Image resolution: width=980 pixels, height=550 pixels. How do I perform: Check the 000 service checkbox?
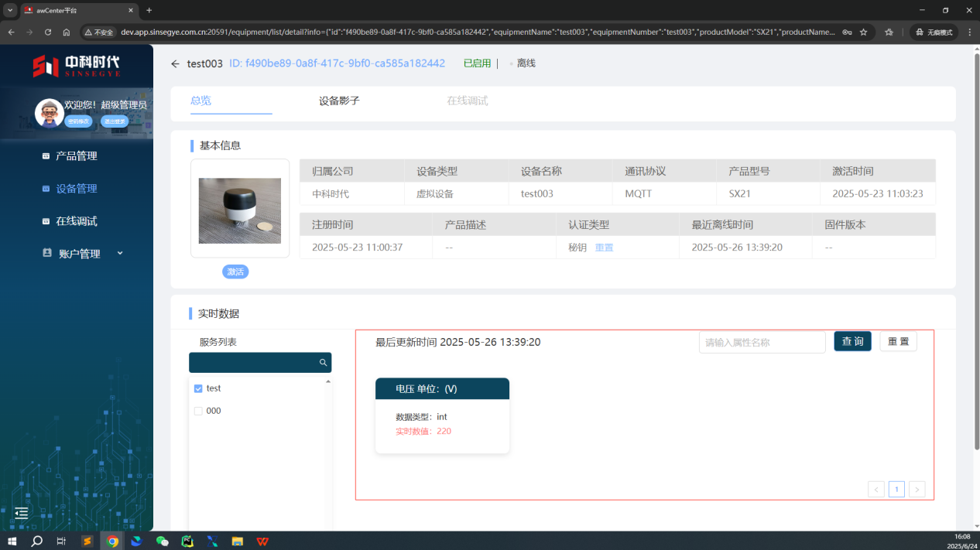(x=198, y=411)
